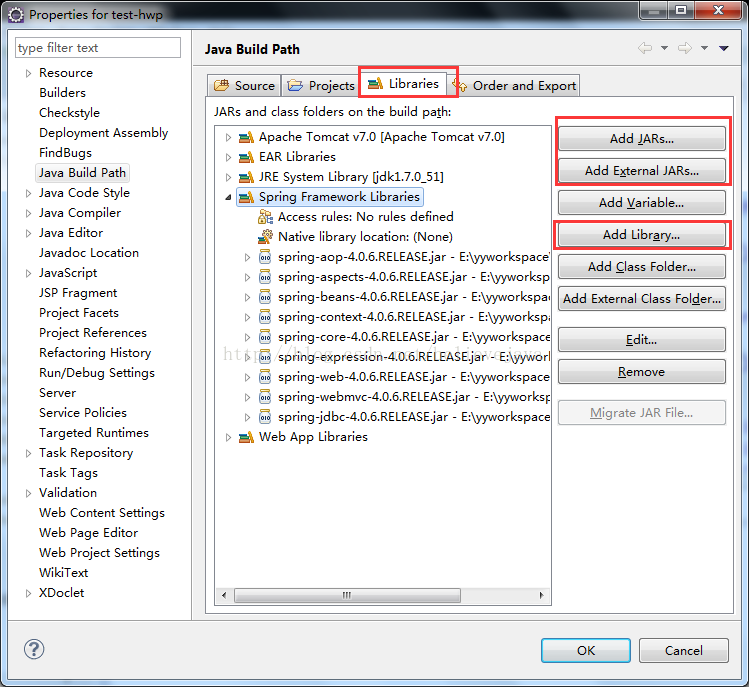
Task: Click the Add Library button
Action: coord(642,235)
